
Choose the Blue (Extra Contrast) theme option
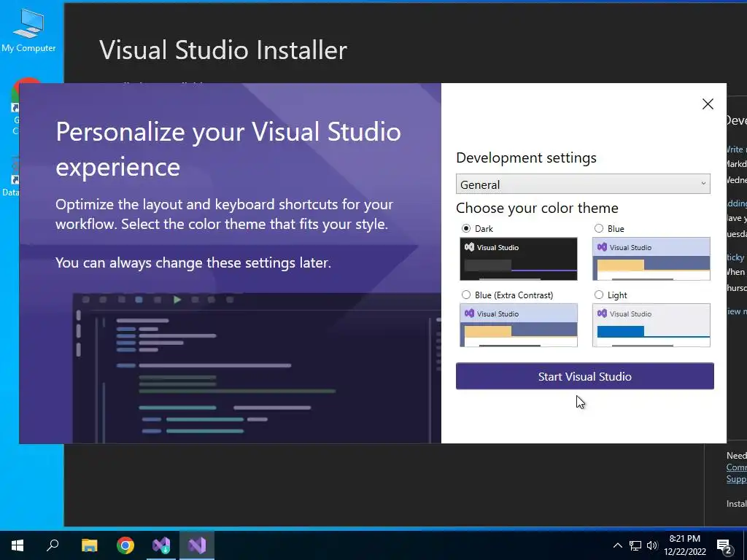tap(466, 295)
